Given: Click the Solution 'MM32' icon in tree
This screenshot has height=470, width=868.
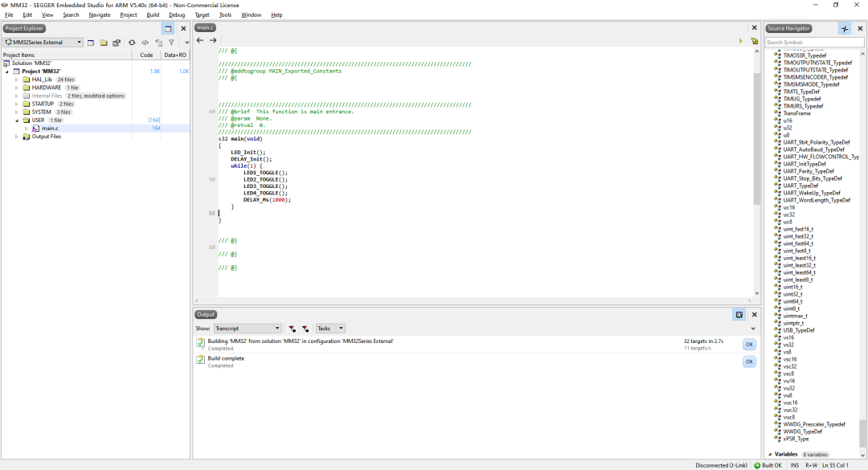Looking at the screenshot, I should tap(6, 63).
